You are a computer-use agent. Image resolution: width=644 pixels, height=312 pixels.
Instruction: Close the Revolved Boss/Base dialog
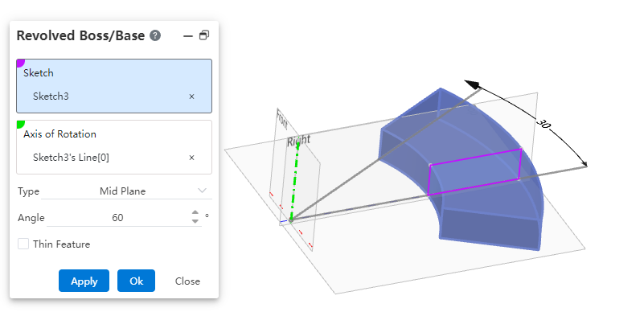(x=187, y=281)
